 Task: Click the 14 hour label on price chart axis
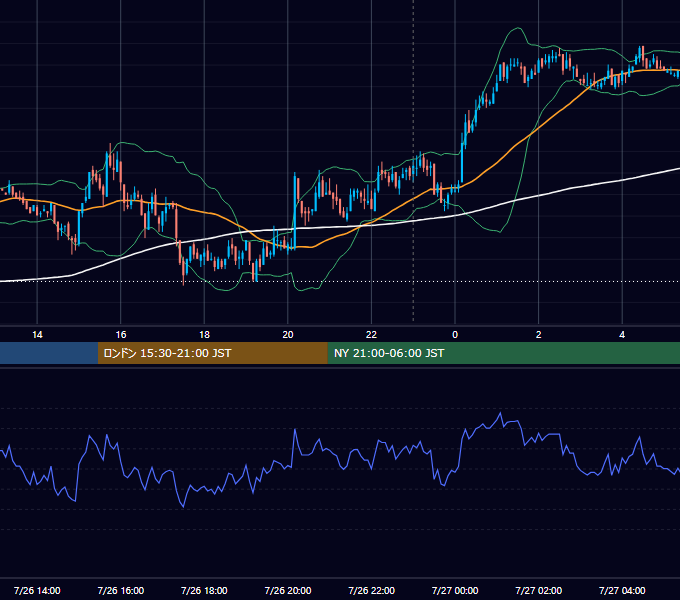[37, 335]
